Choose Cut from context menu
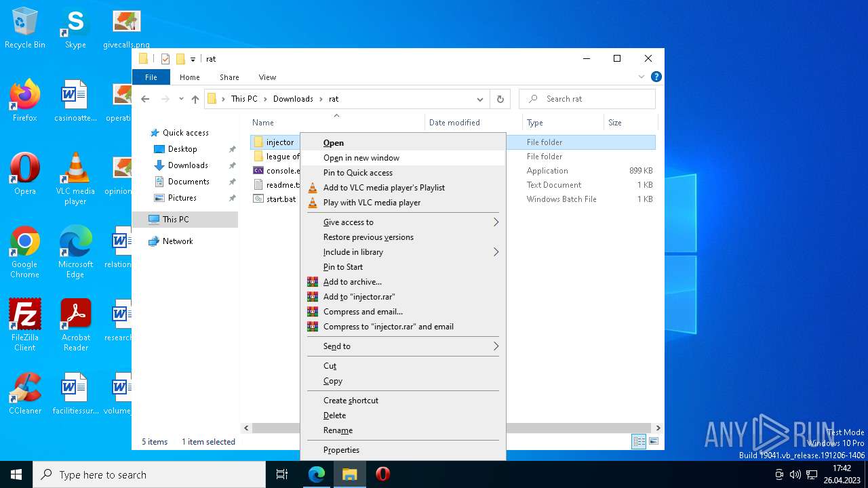This screenshot has width=868, height=488. [403, 366]
